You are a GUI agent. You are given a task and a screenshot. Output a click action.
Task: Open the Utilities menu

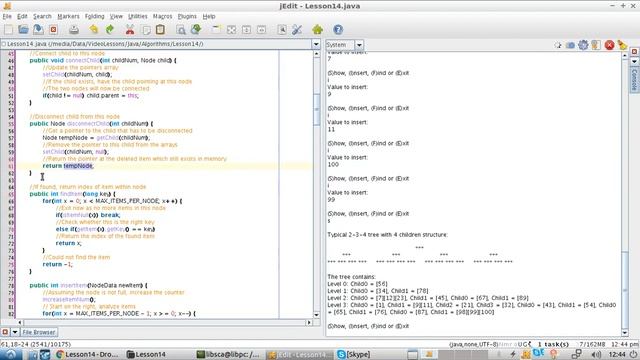pyautogui.click(x=138, y=16)
